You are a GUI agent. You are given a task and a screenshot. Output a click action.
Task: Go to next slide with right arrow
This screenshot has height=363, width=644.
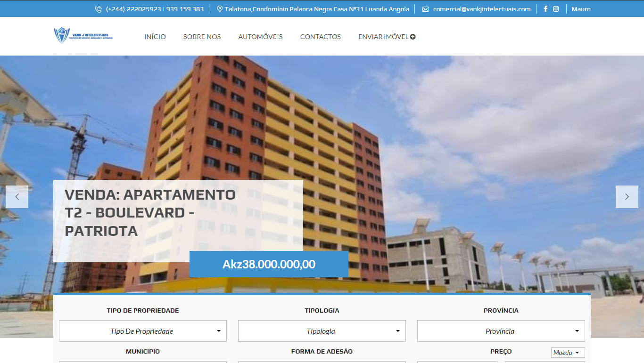pyautogui.click(x=627, y=197)
